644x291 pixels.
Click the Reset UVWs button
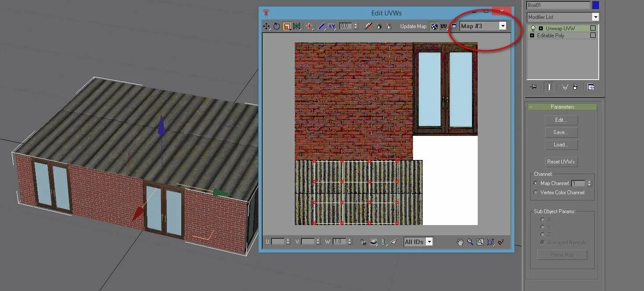coord(561,162)
